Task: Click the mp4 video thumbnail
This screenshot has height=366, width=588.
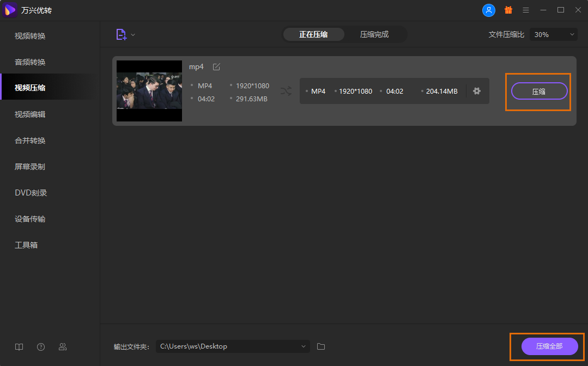Action: pos(149,91)
